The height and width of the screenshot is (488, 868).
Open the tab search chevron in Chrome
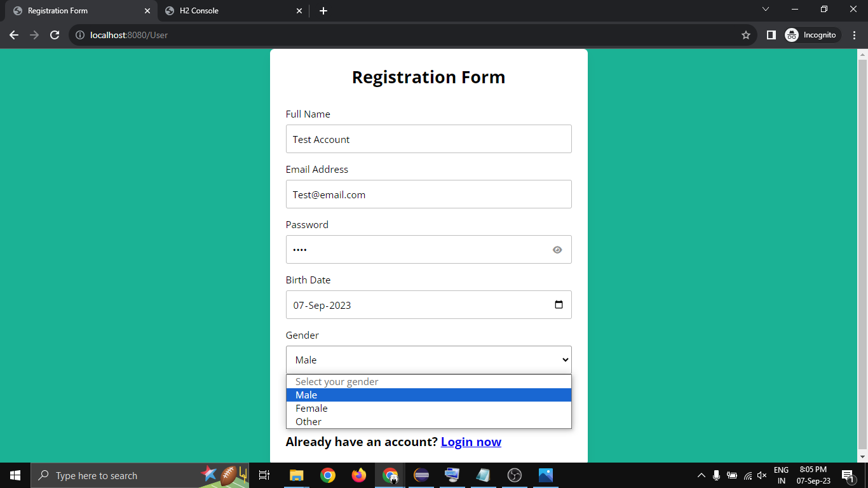pos(766,10)
